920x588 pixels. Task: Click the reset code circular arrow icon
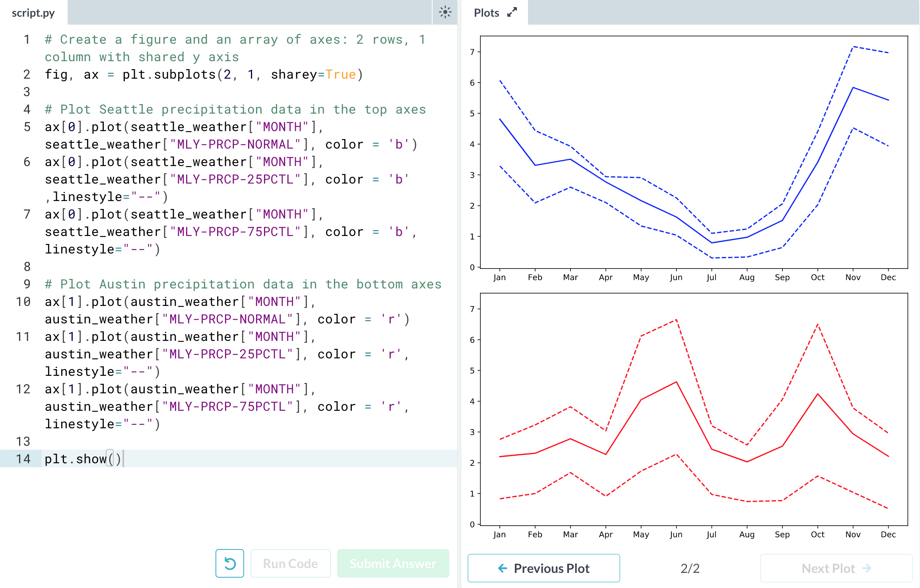pos(230,563)
